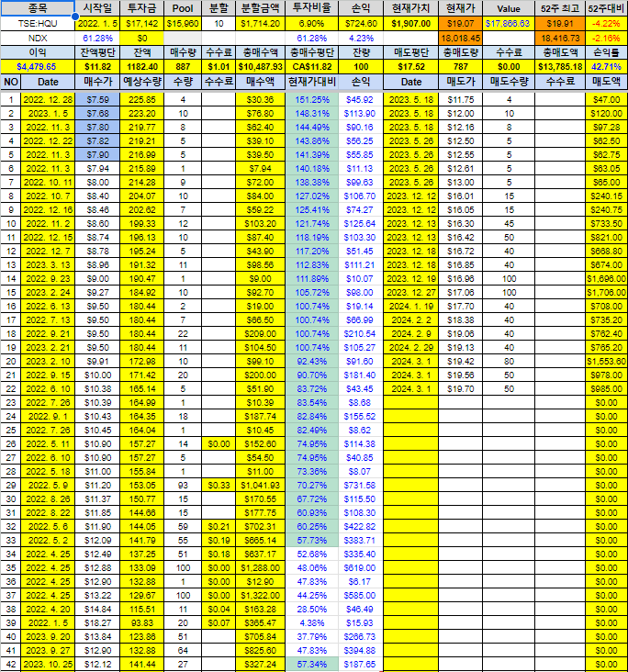Select the fee cell $0.33
The height and width of the screenshot is (672, 628).
click(x=219, y=485)
